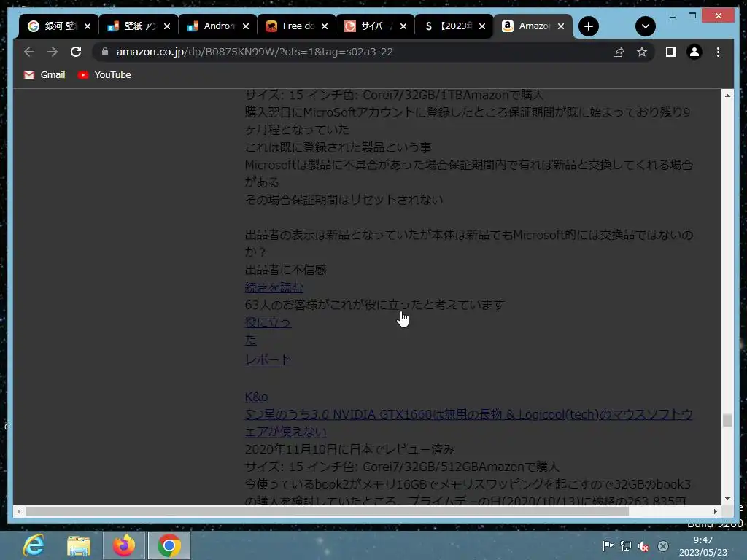Viewport: 747px width, 560px height.
Task: Click text 2020年11月10日に日本でレビュー済み
Action: click(x=349, y=449)
